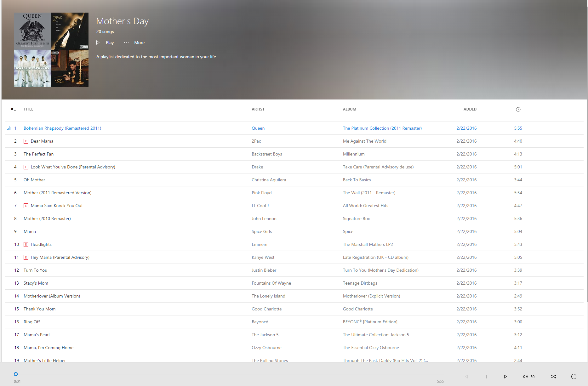Go to the previous track
The image size is (588, 386).
466,377
